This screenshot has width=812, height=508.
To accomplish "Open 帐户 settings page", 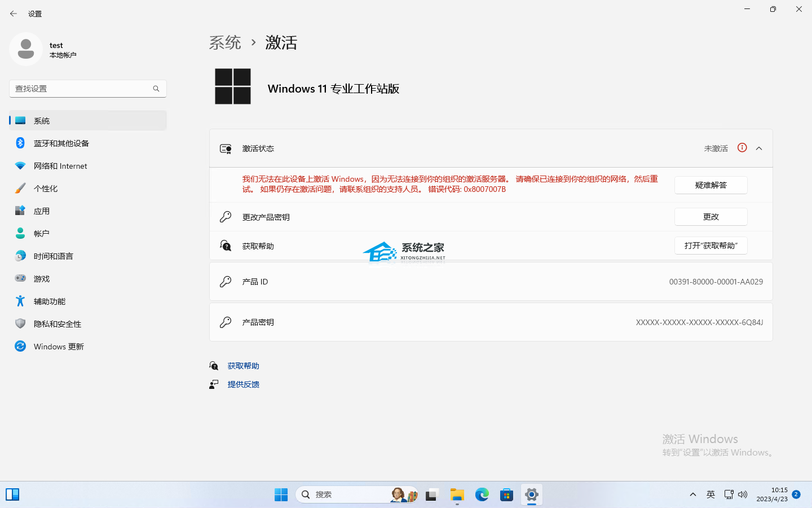I will click(88, 233).
